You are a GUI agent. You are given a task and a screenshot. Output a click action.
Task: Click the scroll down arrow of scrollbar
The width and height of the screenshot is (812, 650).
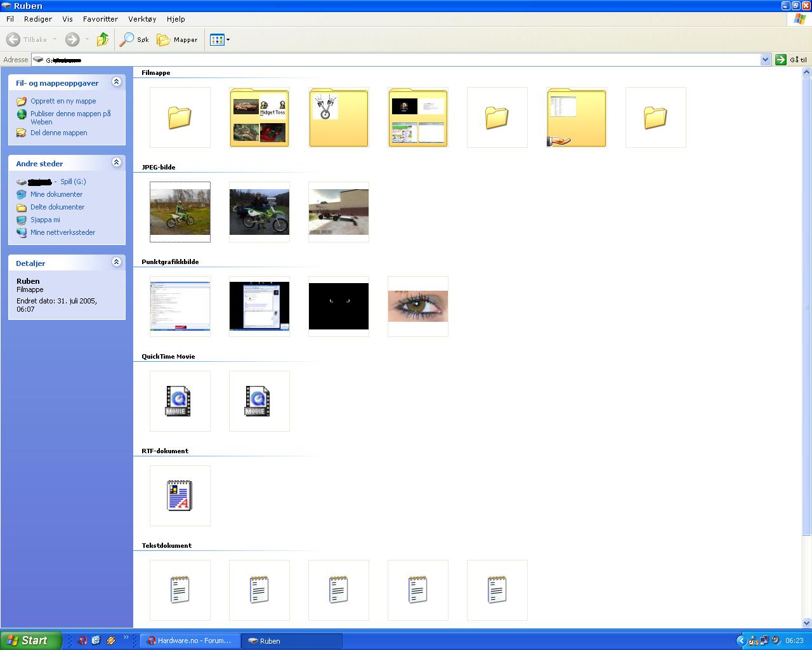(x=807, y=623)
